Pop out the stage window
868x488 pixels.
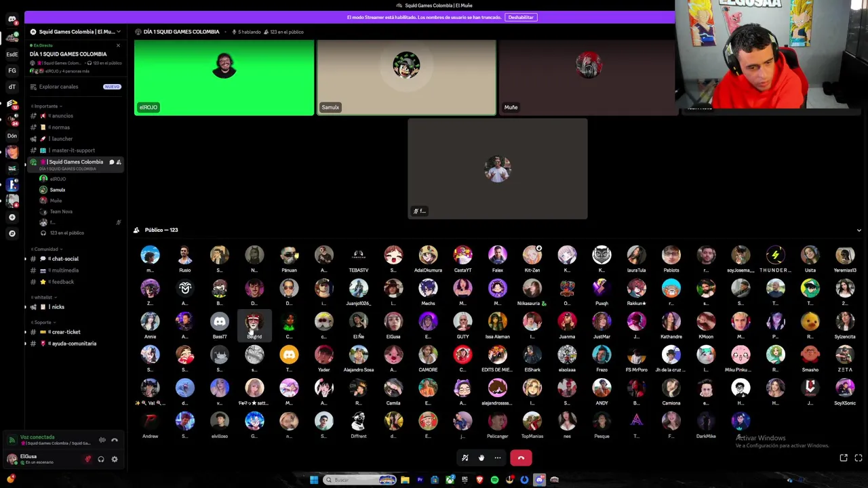pos(844,458)
